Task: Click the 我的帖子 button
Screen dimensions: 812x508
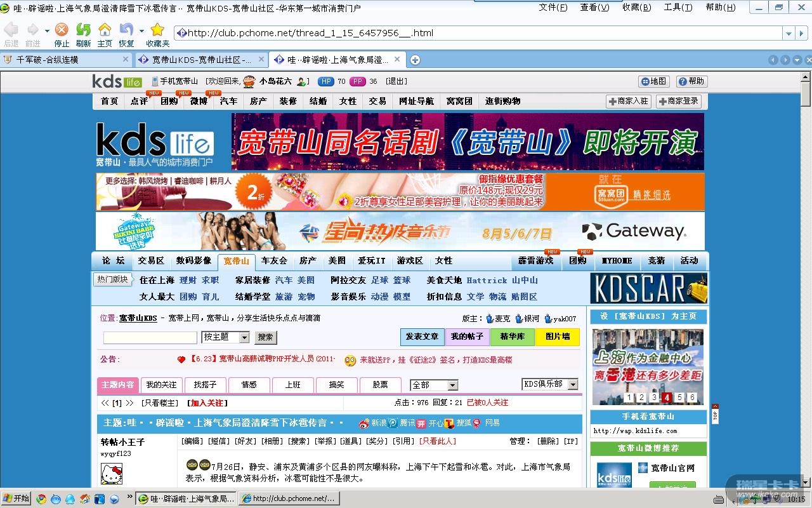Action: pos(468,337)
